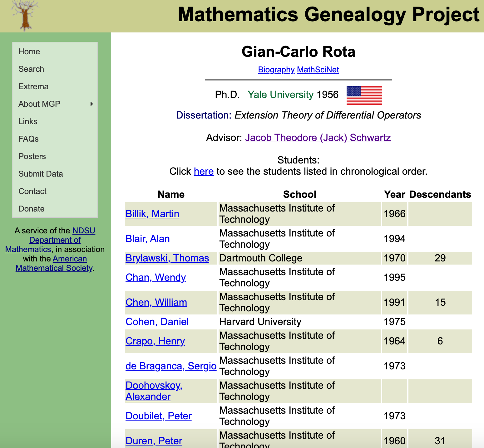Click the United States flag image
Screen dimensions: 484x448
[364, 95]
